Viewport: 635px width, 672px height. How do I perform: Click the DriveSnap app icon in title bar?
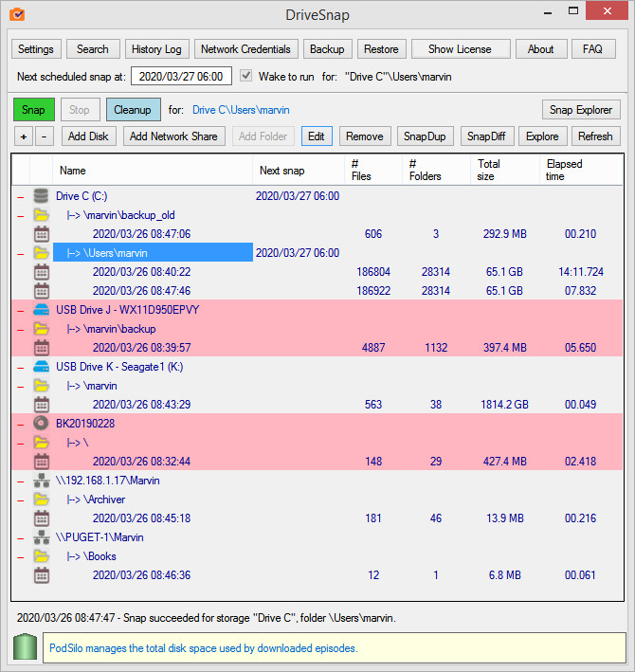pos(17,14)
